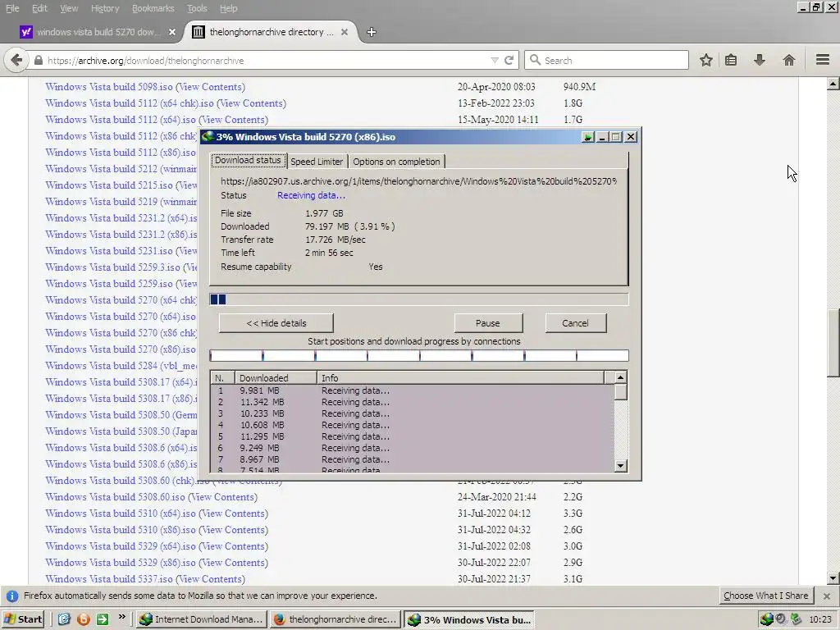The height and width of the screenshot is (630, 840).
Task: Pause the download
Action: pos(488,323)
